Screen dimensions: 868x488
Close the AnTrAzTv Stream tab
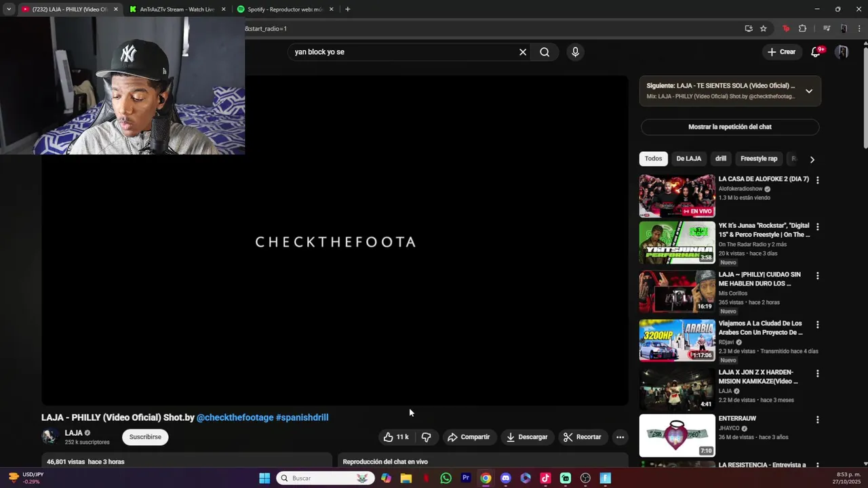coord(223,9)
